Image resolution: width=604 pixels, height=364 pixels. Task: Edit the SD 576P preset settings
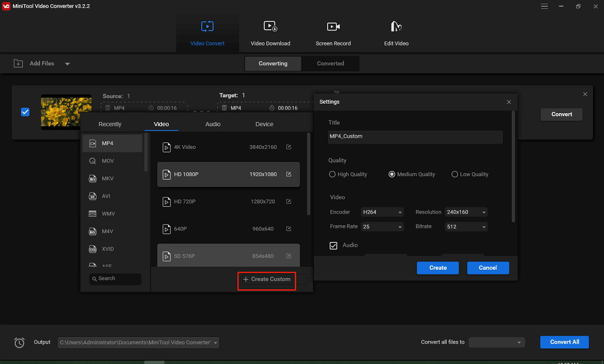click(x=288, y=256)
